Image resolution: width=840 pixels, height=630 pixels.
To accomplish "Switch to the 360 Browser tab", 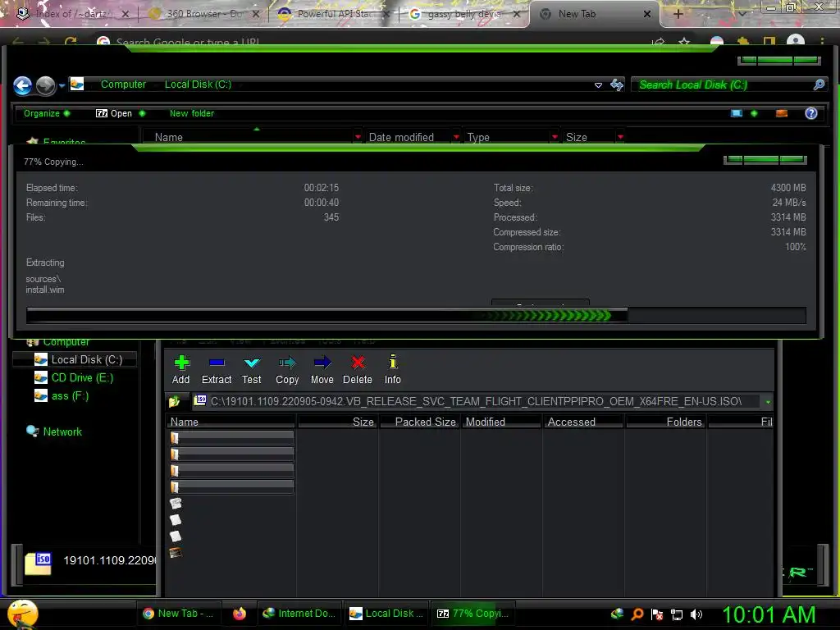I will click(203, 14).
